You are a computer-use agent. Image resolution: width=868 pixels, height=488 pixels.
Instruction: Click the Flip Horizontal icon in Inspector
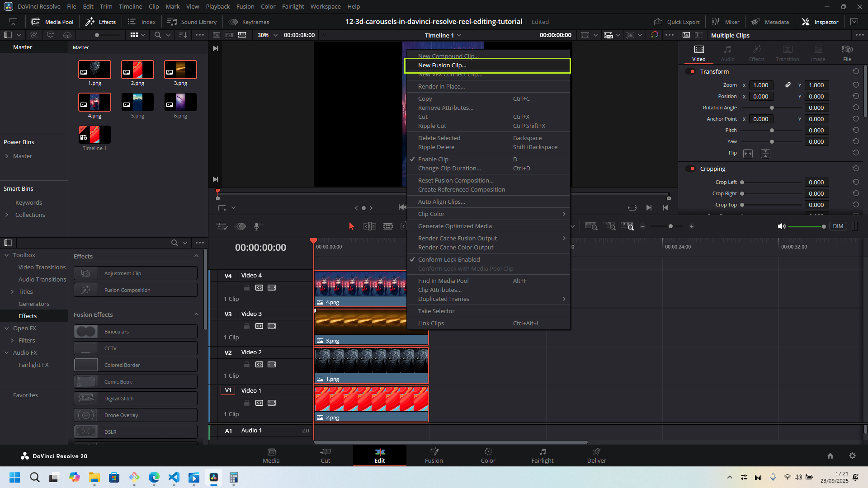coord(748,154)
